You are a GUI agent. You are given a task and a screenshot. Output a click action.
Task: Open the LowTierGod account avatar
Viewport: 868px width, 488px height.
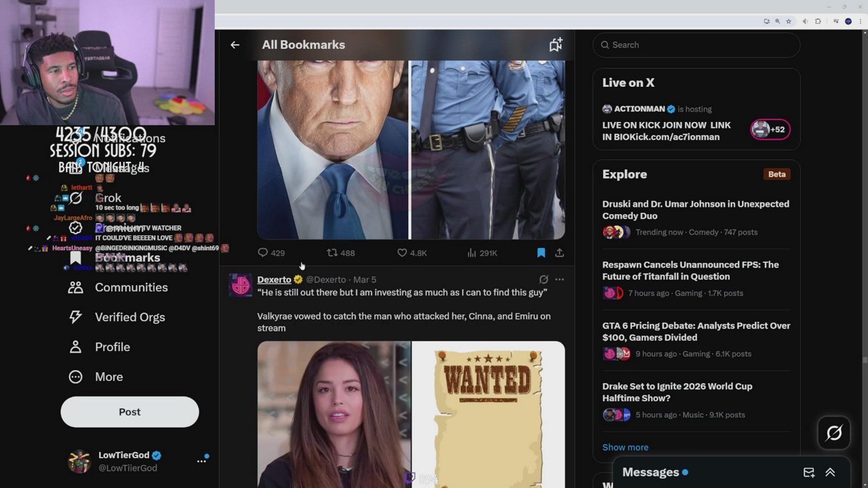pyautogui.click(x=79, y=461)
